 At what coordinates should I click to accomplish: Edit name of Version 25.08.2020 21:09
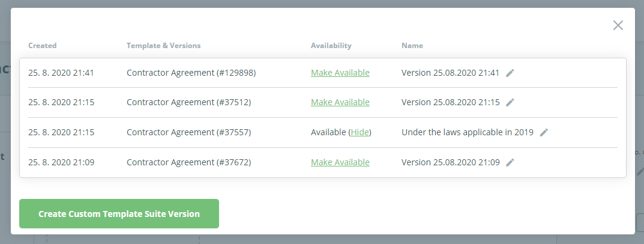coord(510,162)
